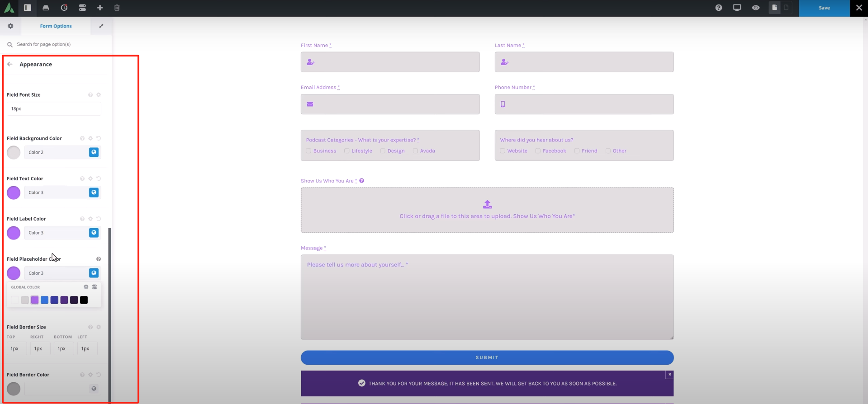Click the help question mark in top bar
The image size is (868, 404).
tap(719, 8)
